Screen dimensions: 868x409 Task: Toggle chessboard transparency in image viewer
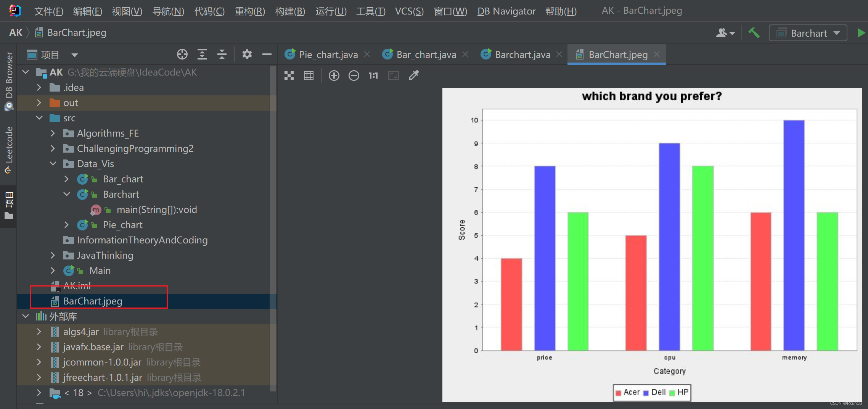289,76
